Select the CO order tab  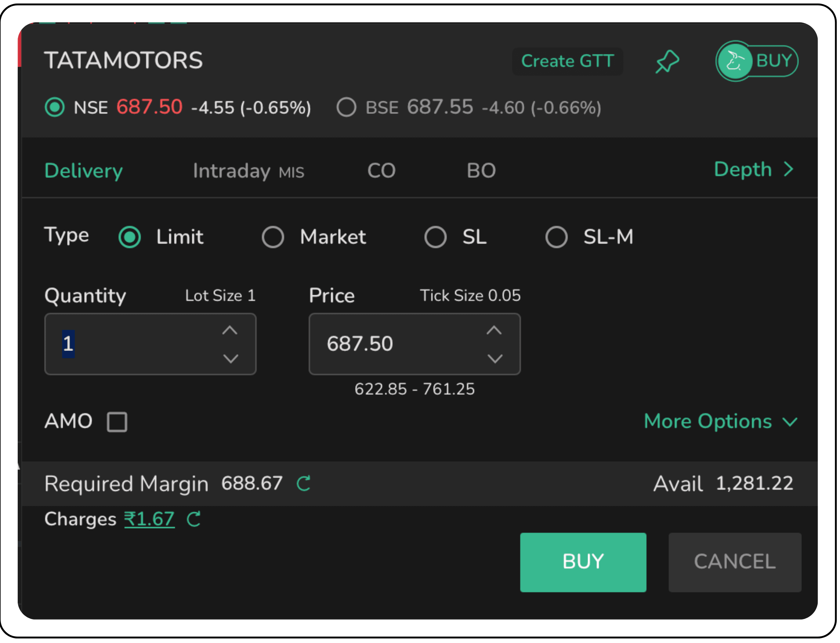(x=381, y=171)
